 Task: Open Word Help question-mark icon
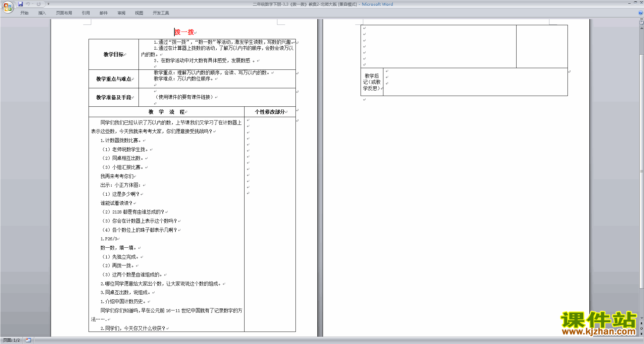(x=641, y=13)
